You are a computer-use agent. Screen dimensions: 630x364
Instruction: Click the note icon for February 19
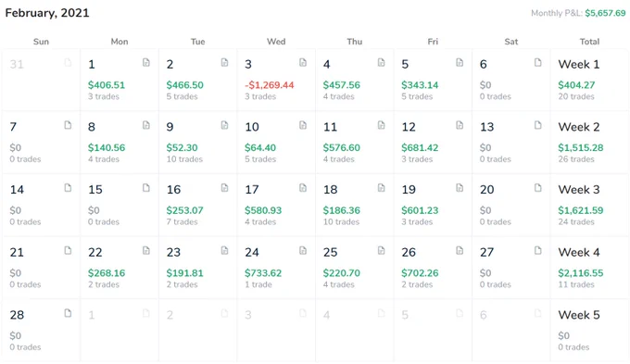click(x=460, y=188)
